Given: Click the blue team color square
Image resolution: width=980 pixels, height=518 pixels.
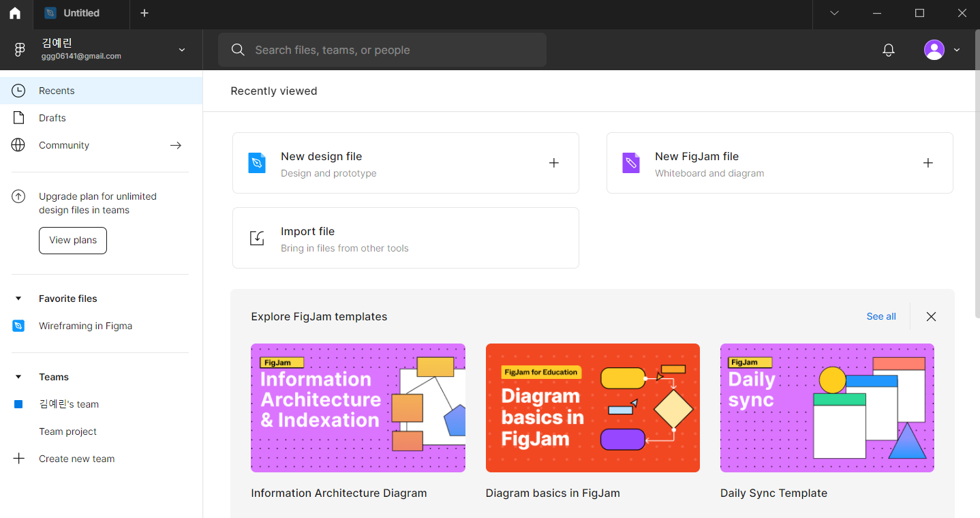Looking at the screenshot, I should pyautogui.click(x=18, y=404).
